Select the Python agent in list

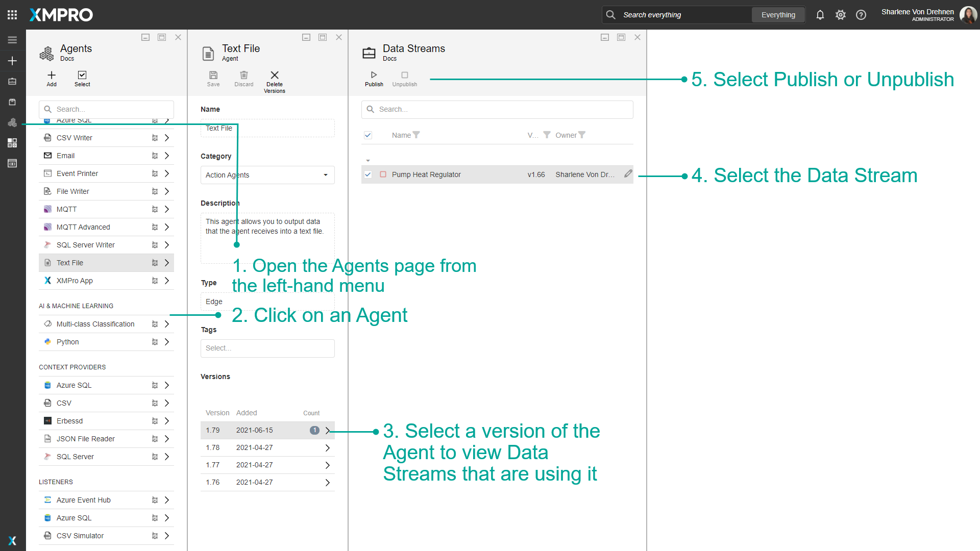click(x=68, y=342)
